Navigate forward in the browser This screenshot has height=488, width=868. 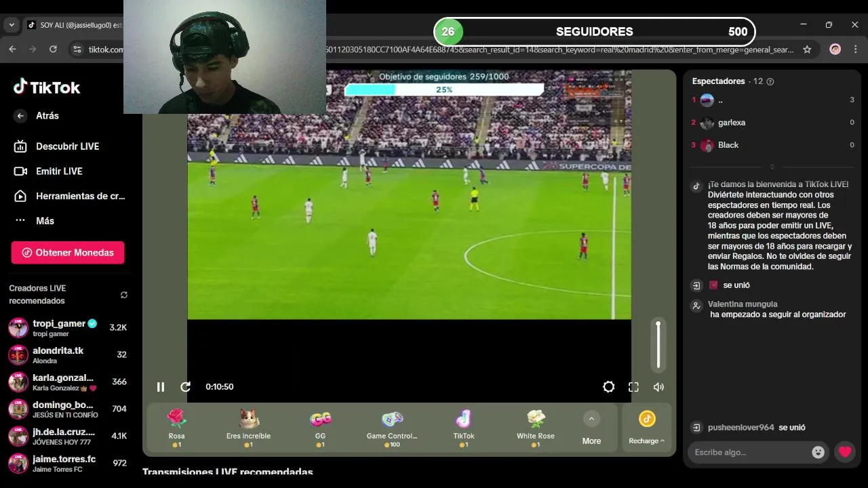click(x=33, y=49)
